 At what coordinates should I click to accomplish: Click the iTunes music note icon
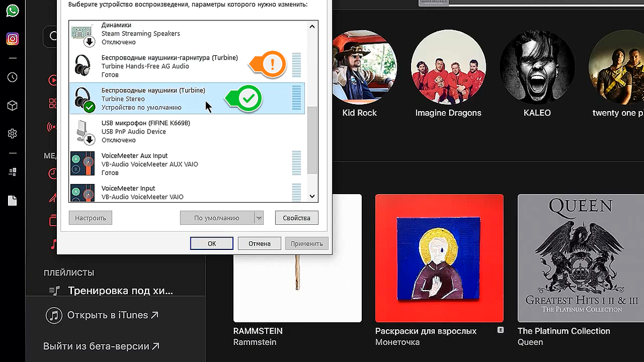53,315
